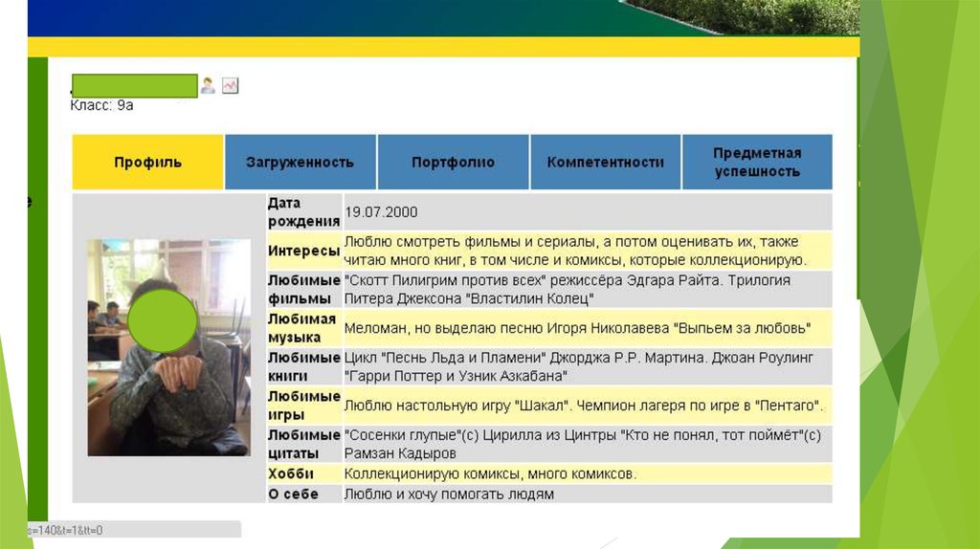Screen dimensions: 980x549
Task: Switch to the Загруженность tab
Action: point(300,162)
